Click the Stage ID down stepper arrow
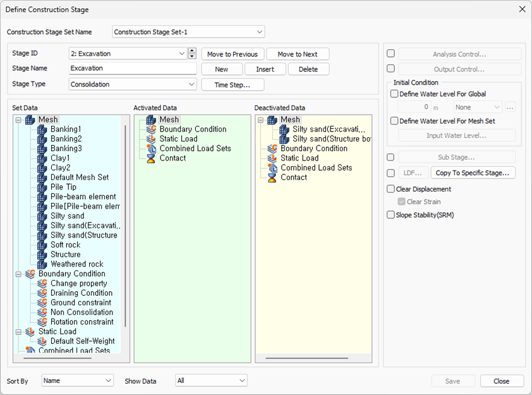The width and height of the screenshot is (532, 395). click(x=192, y=56)
